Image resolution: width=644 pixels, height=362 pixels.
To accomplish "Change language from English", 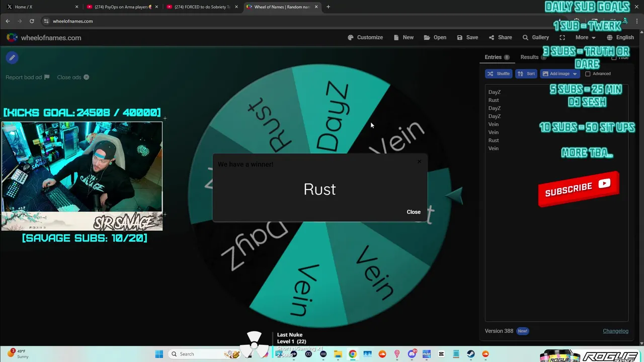I will (x=620, y=38).
